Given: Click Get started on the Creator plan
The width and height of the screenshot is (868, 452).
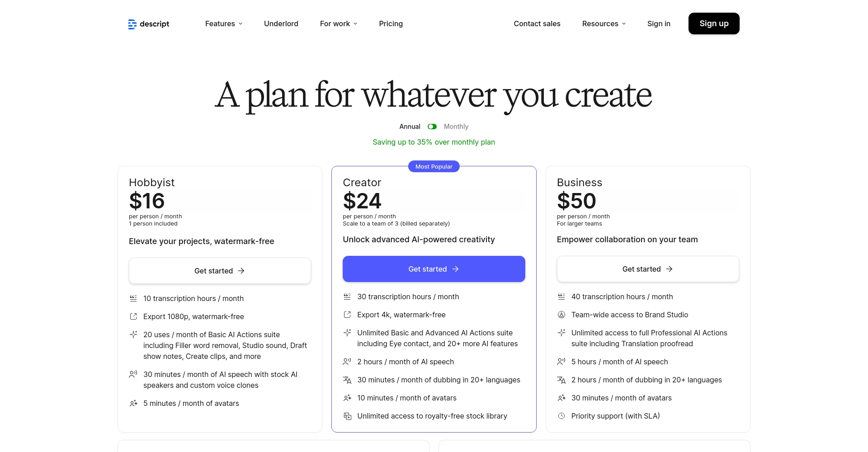Looking at the screenshot, I should (434, 269).
